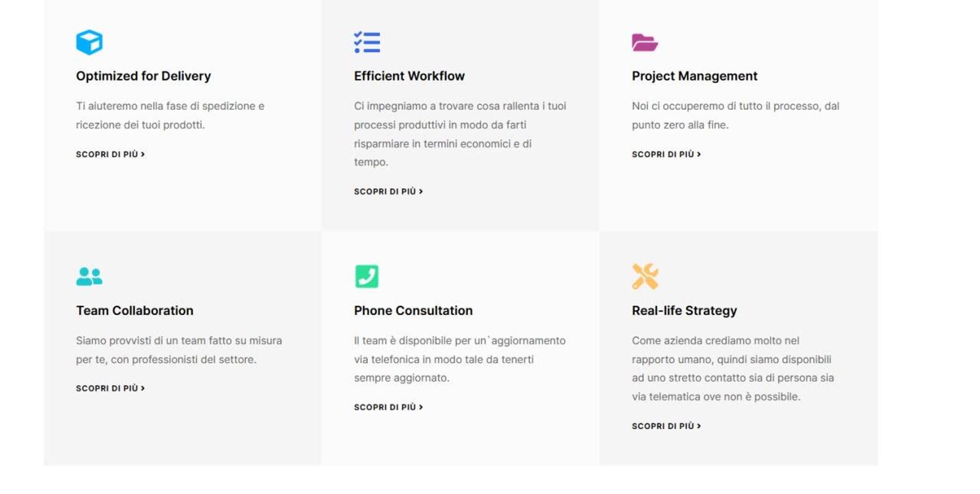980x494 pixels.
Task: Select the Team Collaboration heading
Action: (135, 310)
